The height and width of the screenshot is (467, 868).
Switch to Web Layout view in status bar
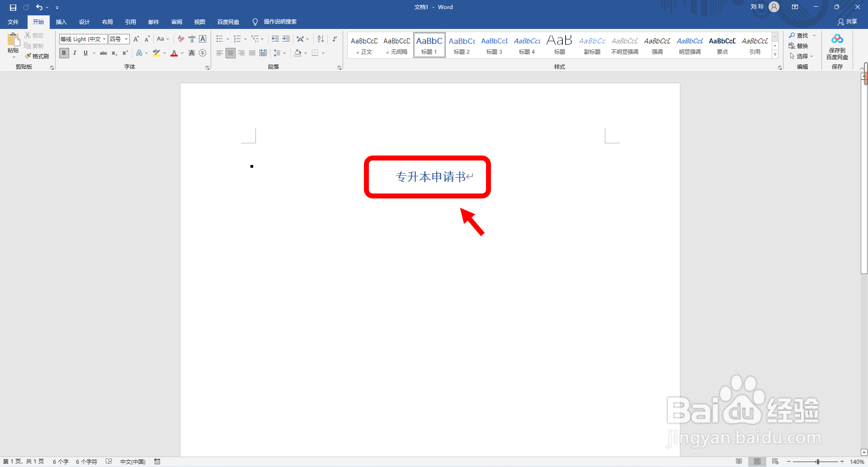[x=775, y=462]
